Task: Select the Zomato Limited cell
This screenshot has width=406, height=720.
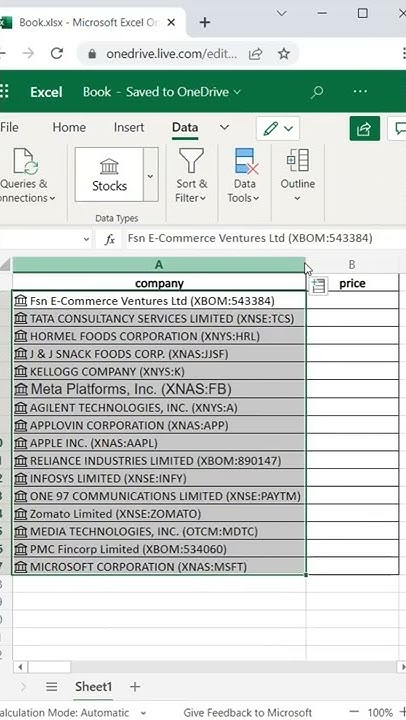Action: 159,514
